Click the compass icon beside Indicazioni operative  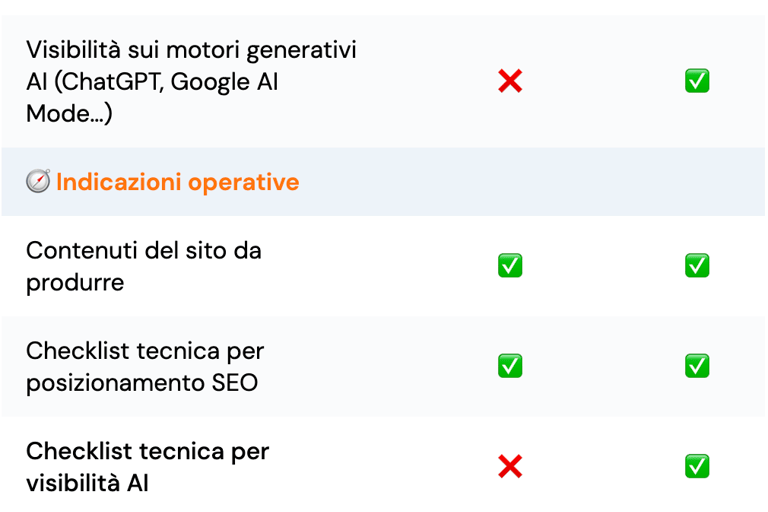[38, 181]
